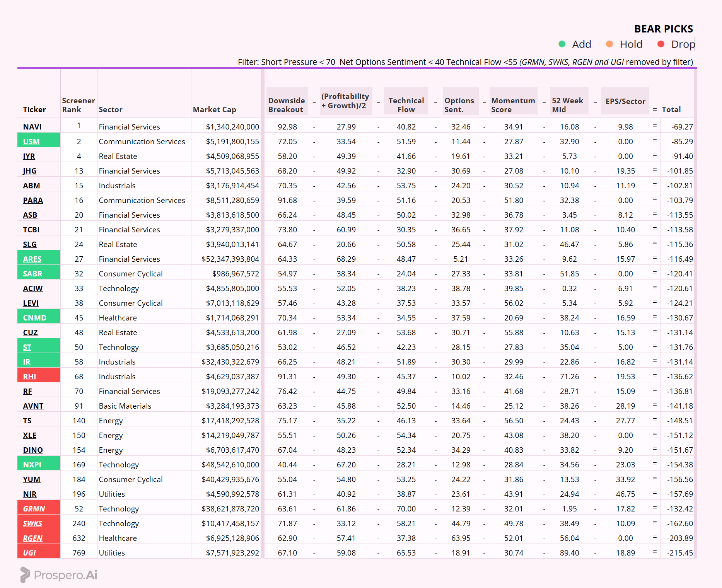Select GRMN Technical Flow value 70.00
The width and height of the screenshot is (722, 588).
pos(406,509)
